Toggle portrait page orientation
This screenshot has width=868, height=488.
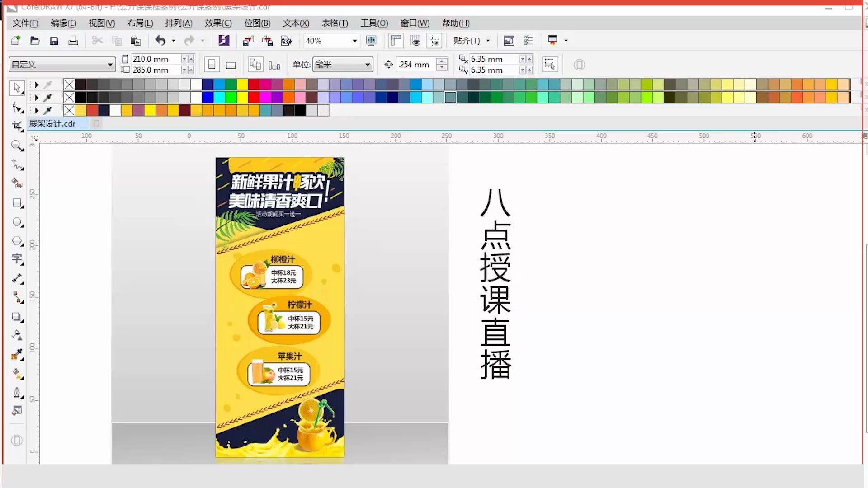[x=212, y=64]
